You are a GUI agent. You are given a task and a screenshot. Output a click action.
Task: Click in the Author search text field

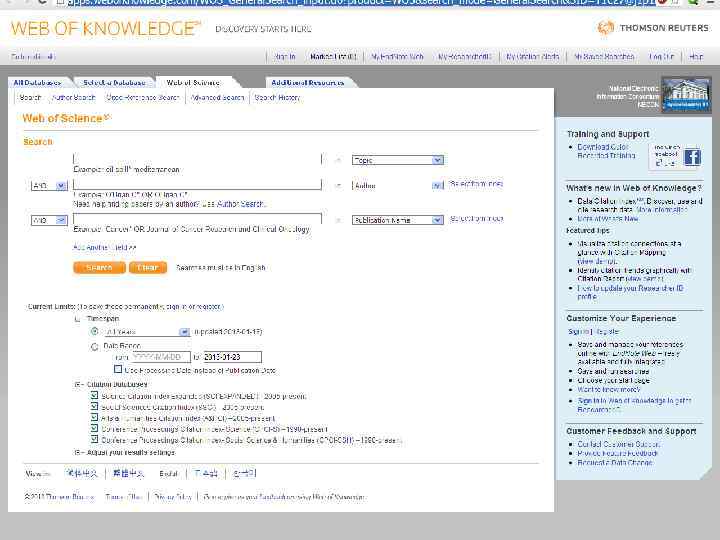point(197,184)
